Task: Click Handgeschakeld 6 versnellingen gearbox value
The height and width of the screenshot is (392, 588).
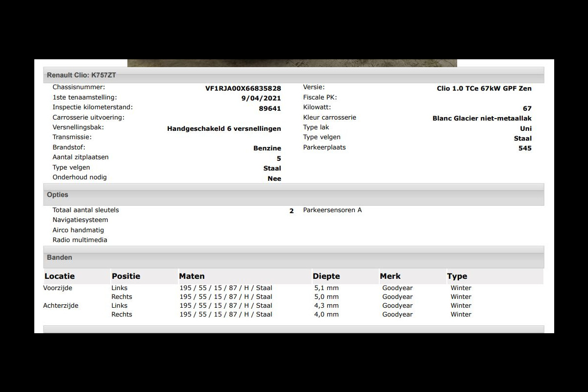Action: tap(224, 129)
